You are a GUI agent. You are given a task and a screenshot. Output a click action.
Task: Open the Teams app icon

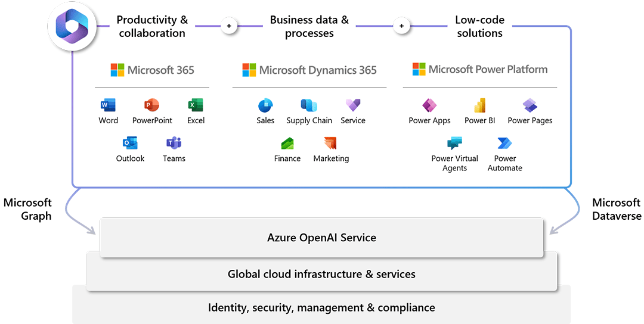(174, 143)
